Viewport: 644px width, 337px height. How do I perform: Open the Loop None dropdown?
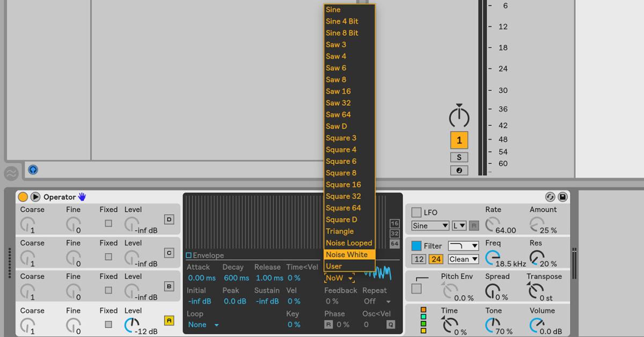[x=204, y=325]
